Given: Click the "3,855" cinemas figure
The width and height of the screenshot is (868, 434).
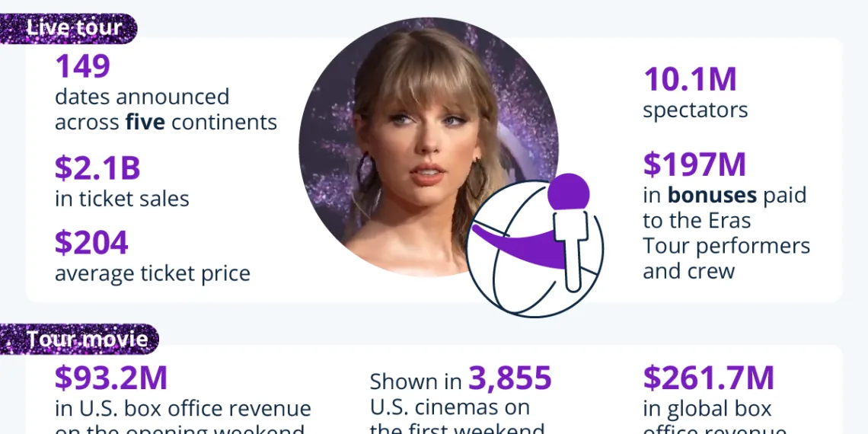Looking at the screenshot, I should (509, 378).
